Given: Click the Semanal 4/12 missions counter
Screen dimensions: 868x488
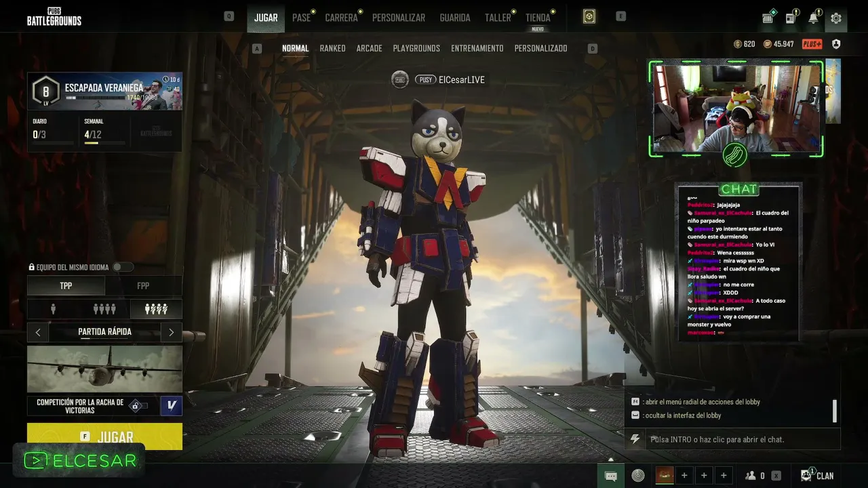Looking at the screenshot, I should coord(104,131).
